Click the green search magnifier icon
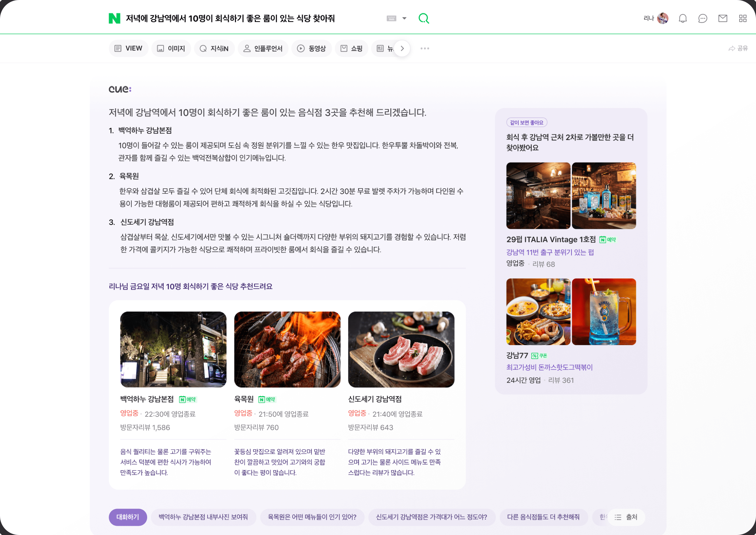Screen dimensions: 756x535 point(424,18)
